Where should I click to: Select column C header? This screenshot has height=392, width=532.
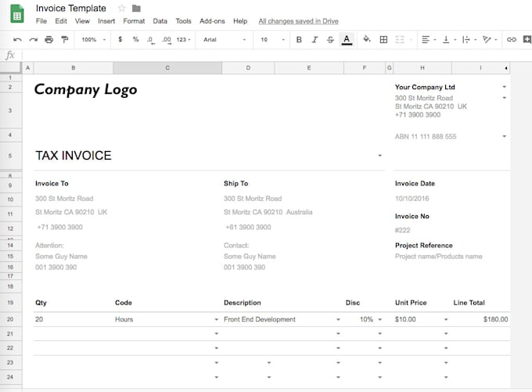tap(167, 68)
